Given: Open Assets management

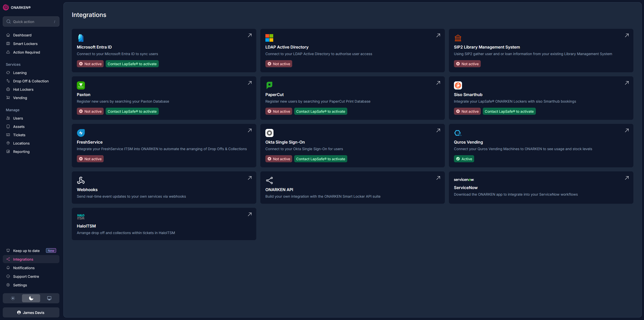Looking at the screenshot, I should [x=31, y=127].
